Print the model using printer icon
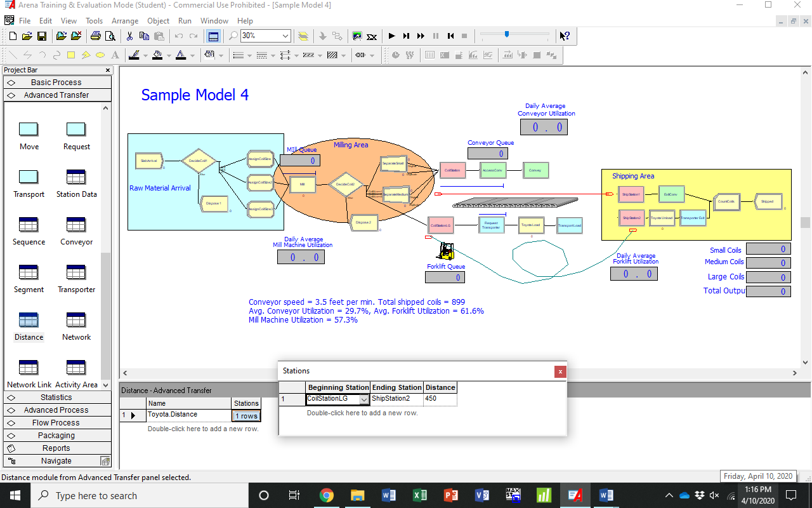Viewport: 812px width, 508px height. pyautogui.click(x=95, y=36)
